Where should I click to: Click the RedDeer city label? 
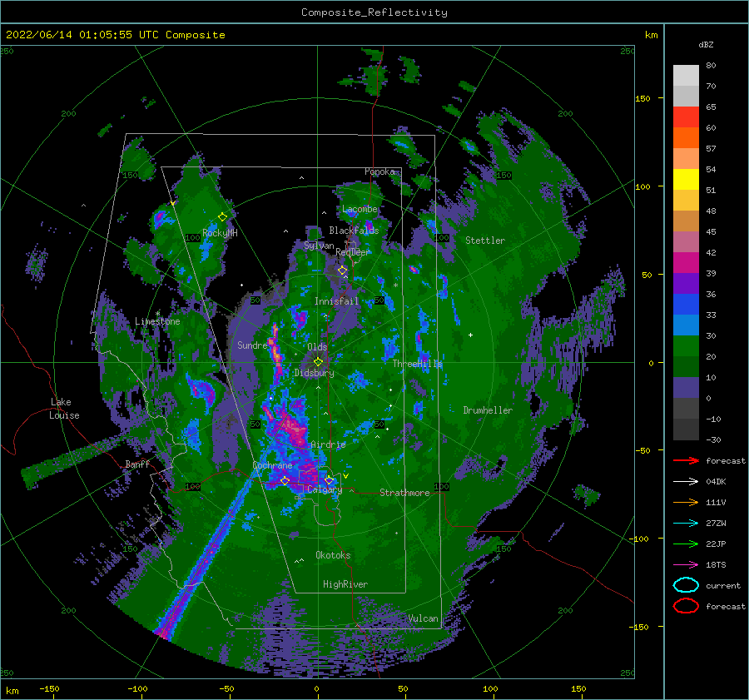353,252
